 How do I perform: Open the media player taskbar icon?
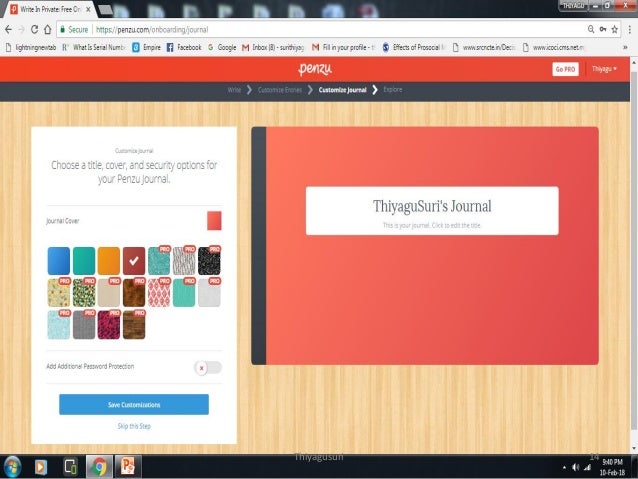[41, 467]
